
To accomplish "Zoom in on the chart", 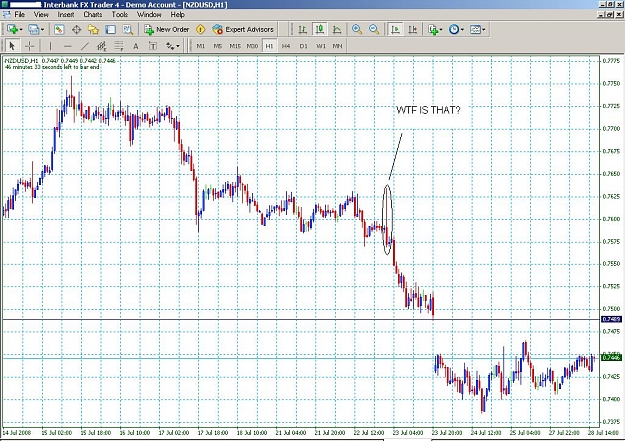I will coord(357,30).
